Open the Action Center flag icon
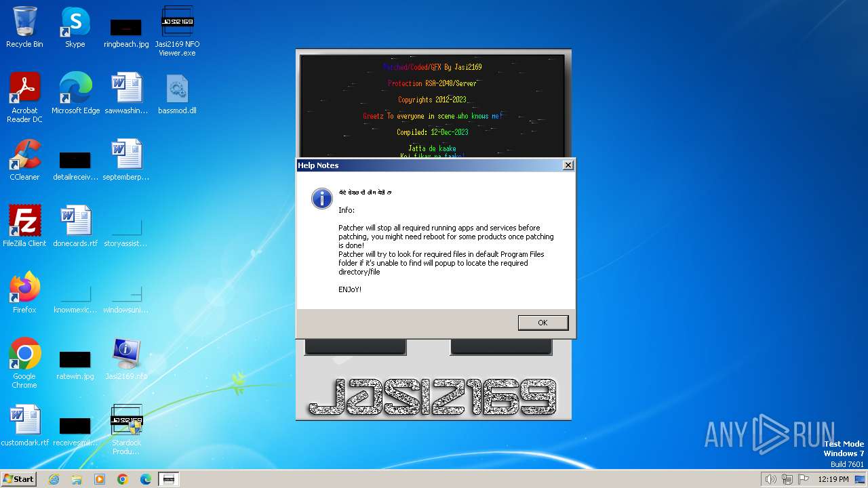The width and height of the screenshot is (868, 488). tap(804, 479)
